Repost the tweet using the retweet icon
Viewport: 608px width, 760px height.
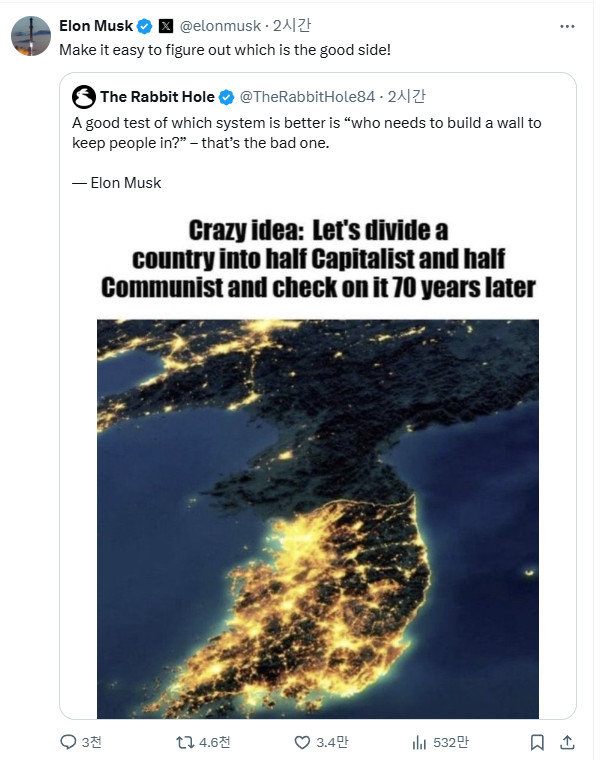point(184,742)
